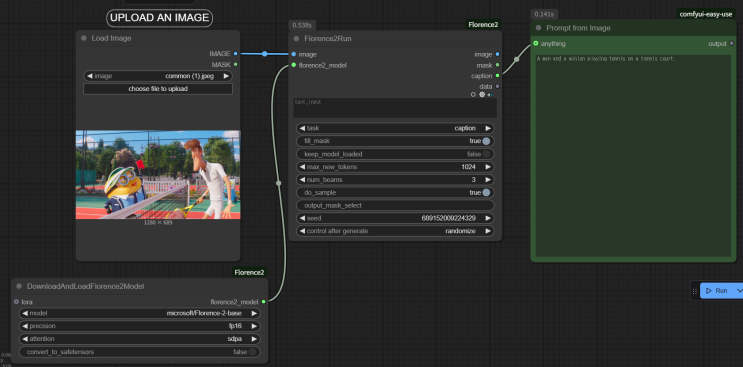
Task: Click the gear-like icon below the data output
Action: click(482, 95)
